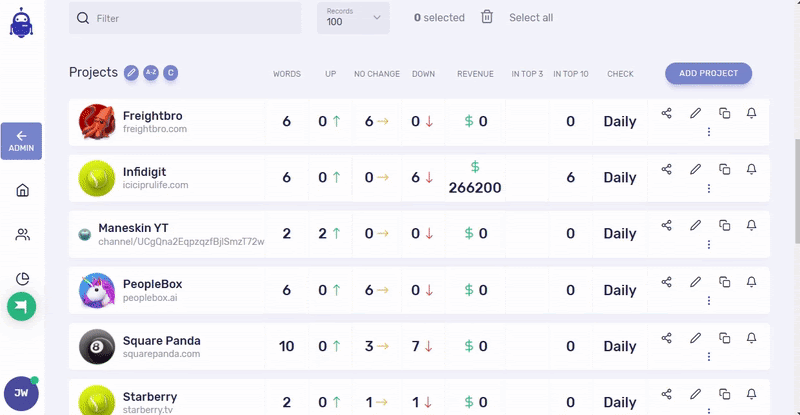
Task: Click the Square Panda 8-ball thumbnail
Action: click(97, 347)
